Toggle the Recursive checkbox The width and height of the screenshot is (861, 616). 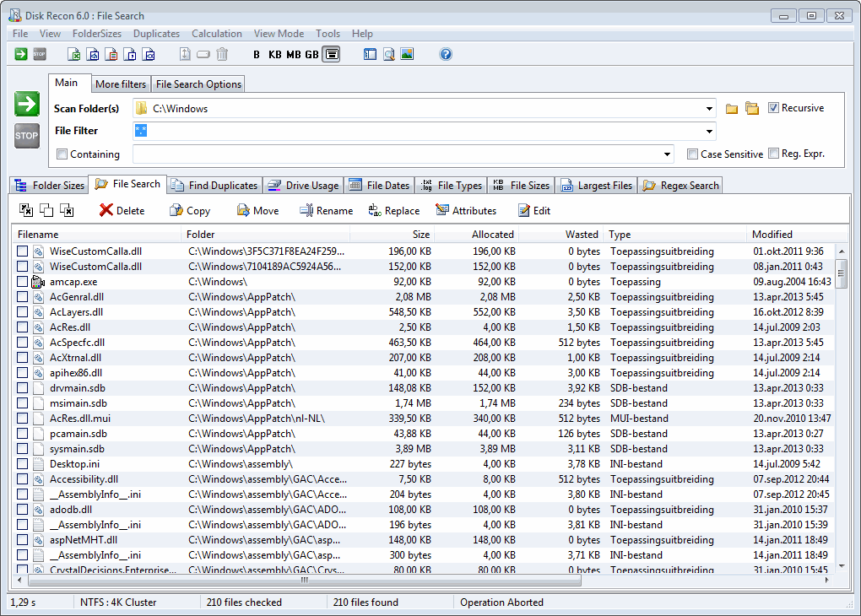click(773, 108)
